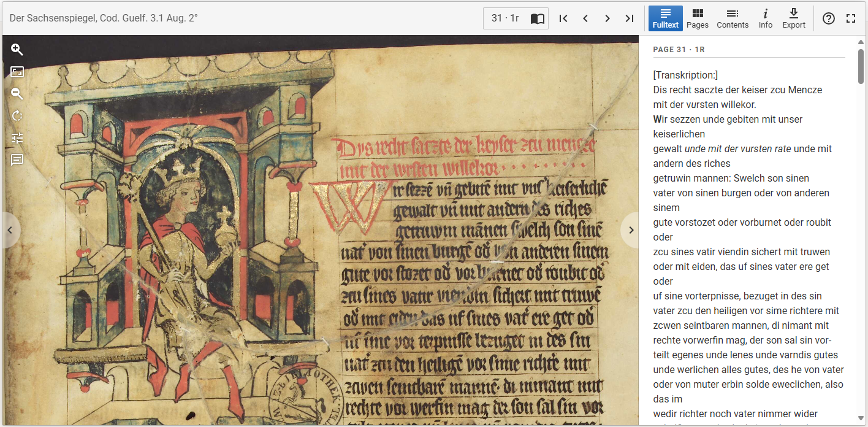Click the fit-to-view reset zoom icon
868x427 pixels.
(17, 72)
